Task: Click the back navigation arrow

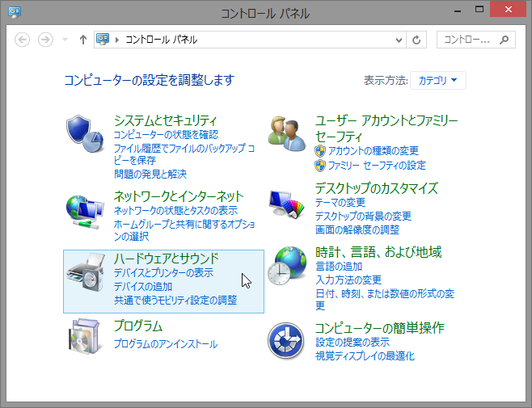Action: tap(23, 40)
